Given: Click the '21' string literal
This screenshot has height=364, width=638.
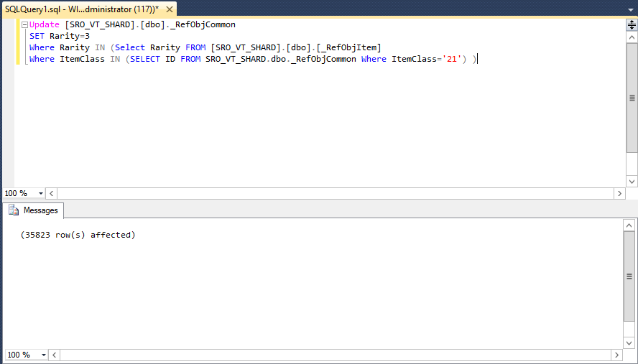Looking at the screenshot, I should tap(452, 59).
